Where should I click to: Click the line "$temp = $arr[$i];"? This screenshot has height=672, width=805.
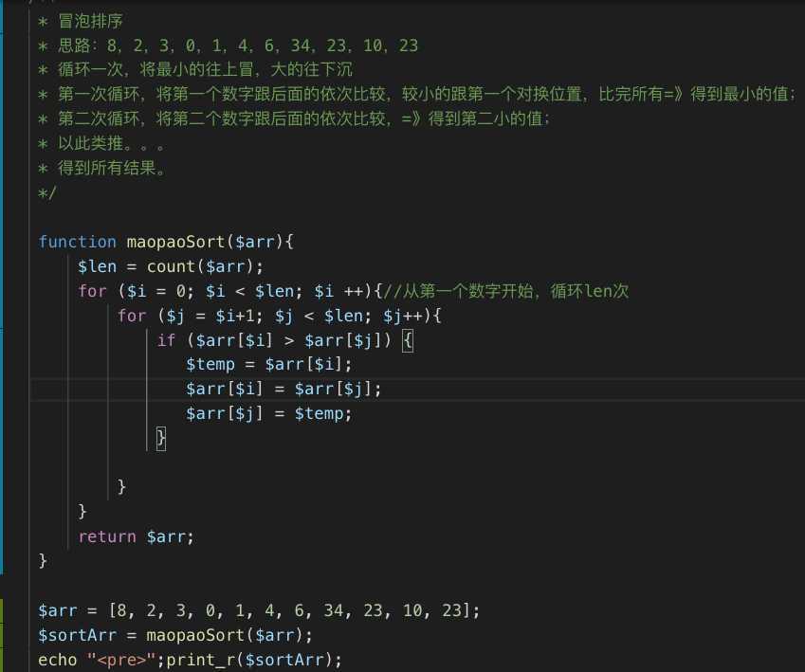tap(269, 365)
